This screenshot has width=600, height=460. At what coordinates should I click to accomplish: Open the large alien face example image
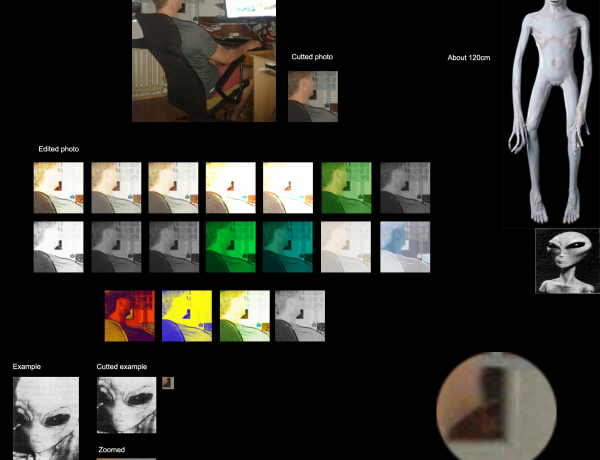pos(46,418)
